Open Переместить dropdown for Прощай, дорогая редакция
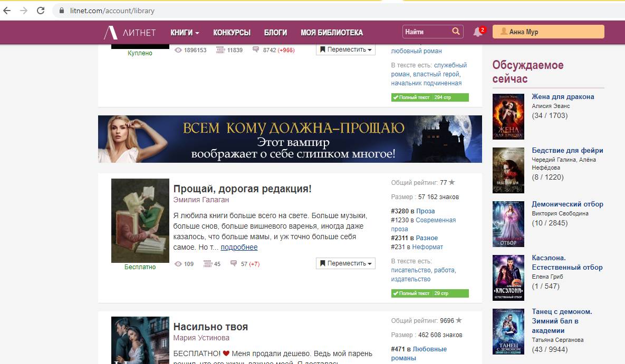The width and height of the screenshot is (625, 364). point(345,263)
